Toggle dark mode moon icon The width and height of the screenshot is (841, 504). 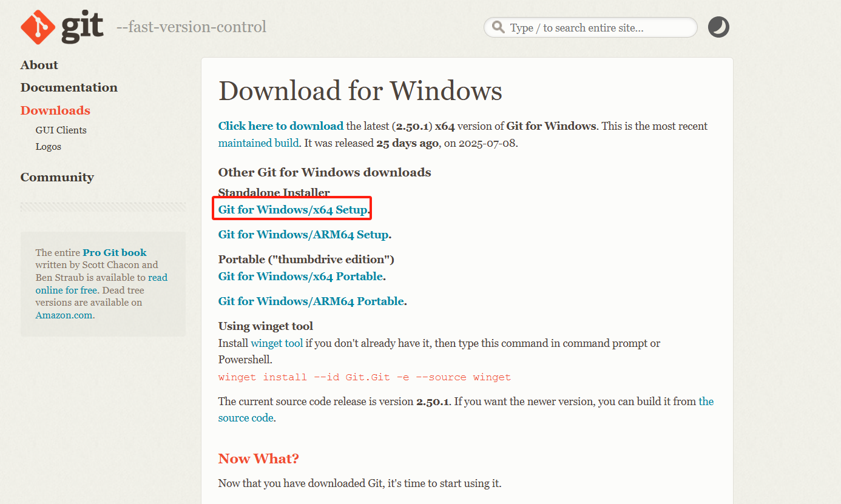pos(718,27)
